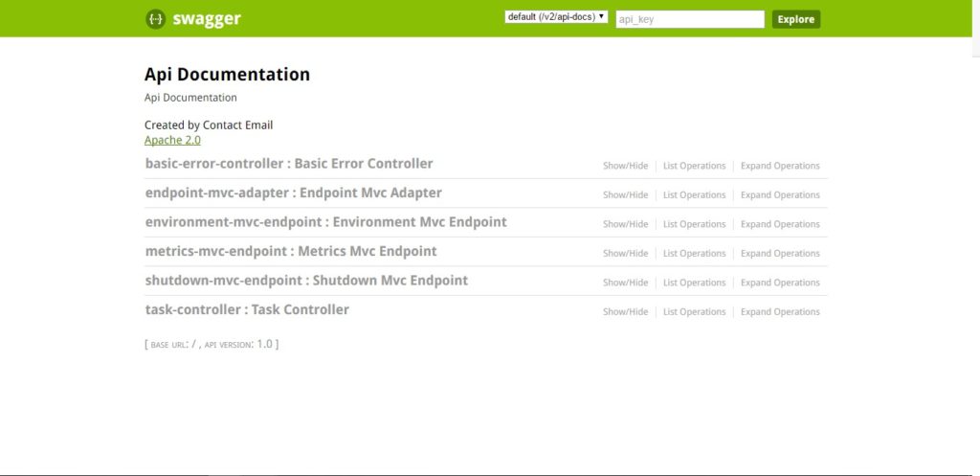Expand task-controller section heading

(247, 309)
